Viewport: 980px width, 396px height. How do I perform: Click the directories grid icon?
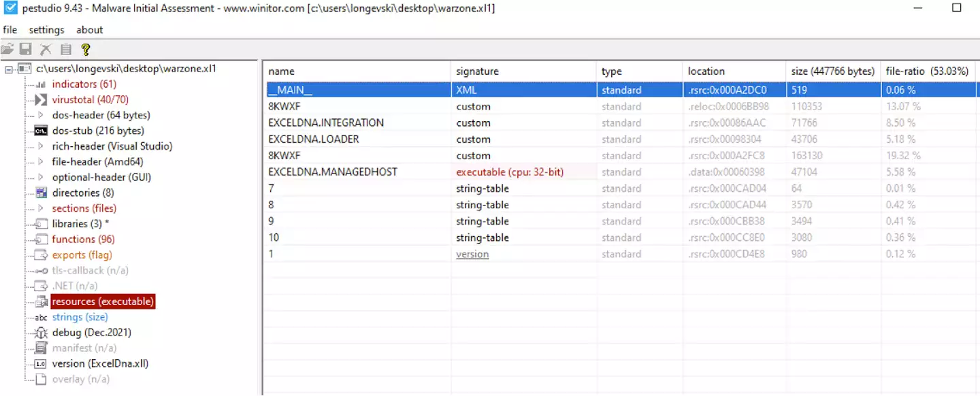click(x=41, y=193)
